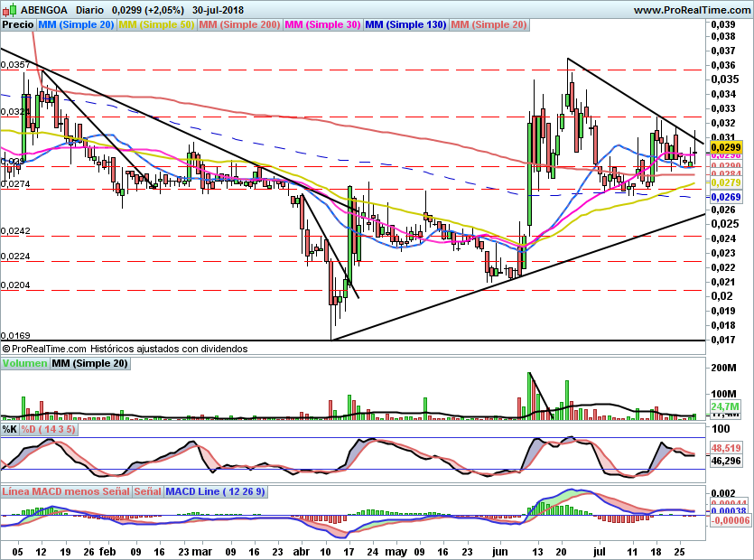754x560 pixels.
Task: Click the jul month on date axis
Action: coord(600,552)
